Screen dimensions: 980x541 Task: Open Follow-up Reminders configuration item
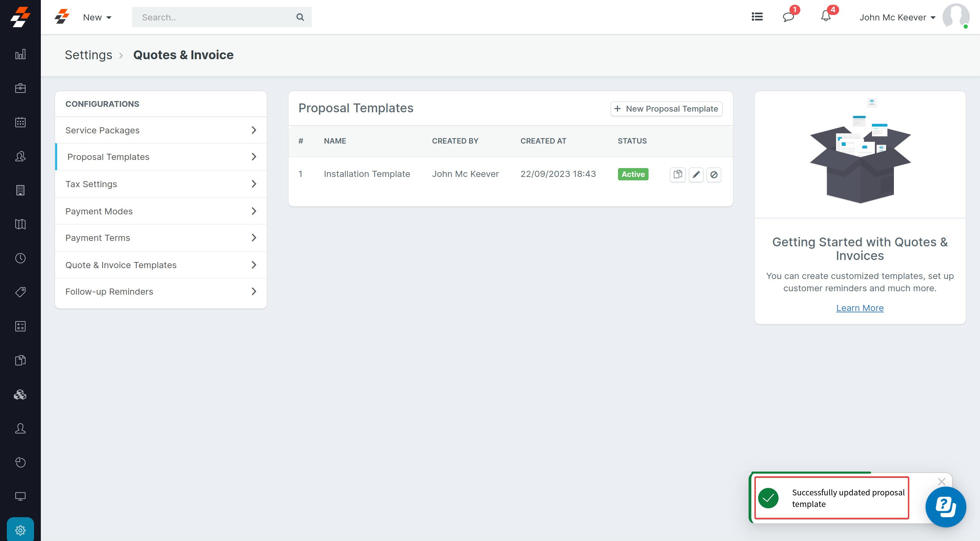(161, 291)
